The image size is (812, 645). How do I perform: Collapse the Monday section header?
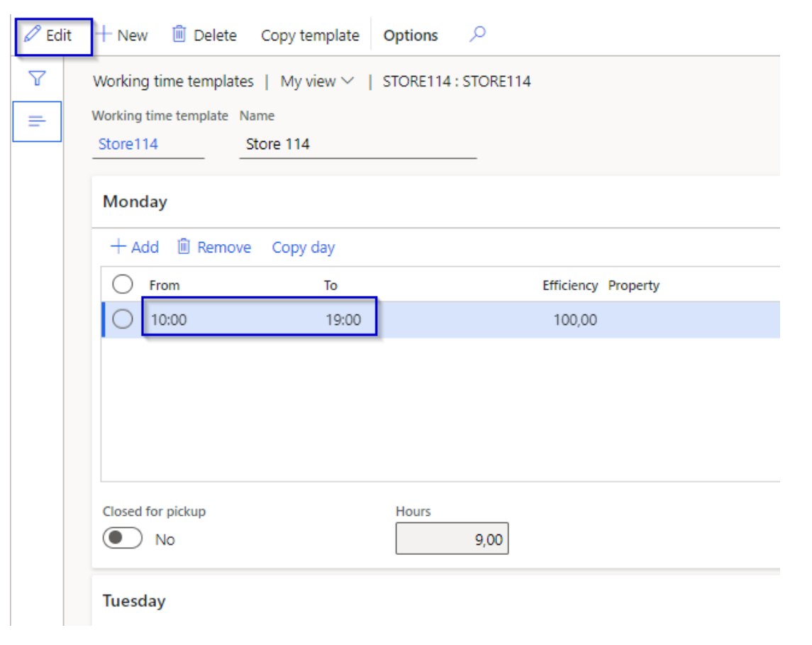pyautogui.click(x=135, y=202)
